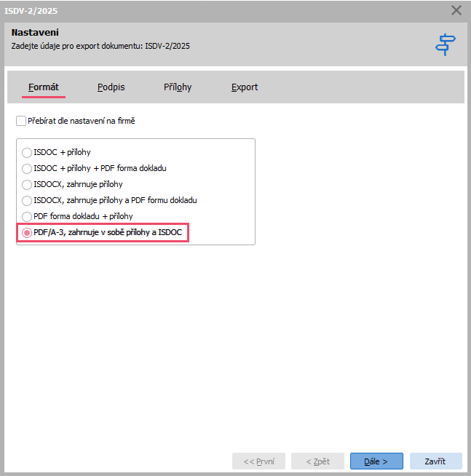This screenshot has height=476, width=471.
Task: Select the Export tab
Action: pyautogui.click(x=245, y=87)
